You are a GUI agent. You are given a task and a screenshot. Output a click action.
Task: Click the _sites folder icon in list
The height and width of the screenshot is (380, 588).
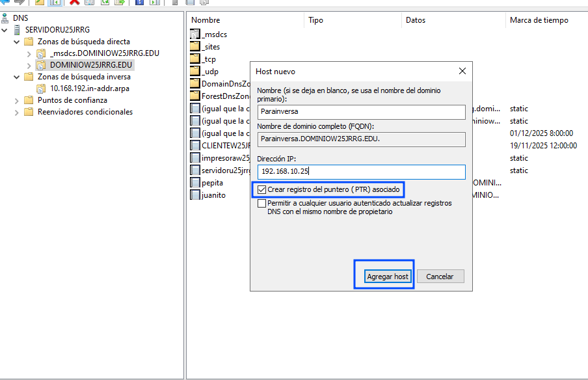pos(195,46)
